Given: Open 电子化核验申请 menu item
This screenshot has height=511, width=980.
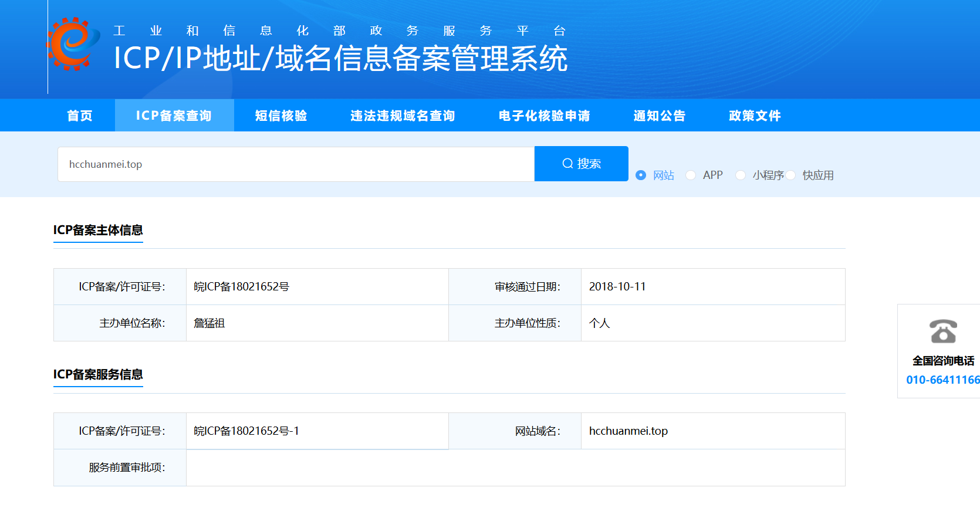Looking at the screenshot, I should tap(545, 116).
